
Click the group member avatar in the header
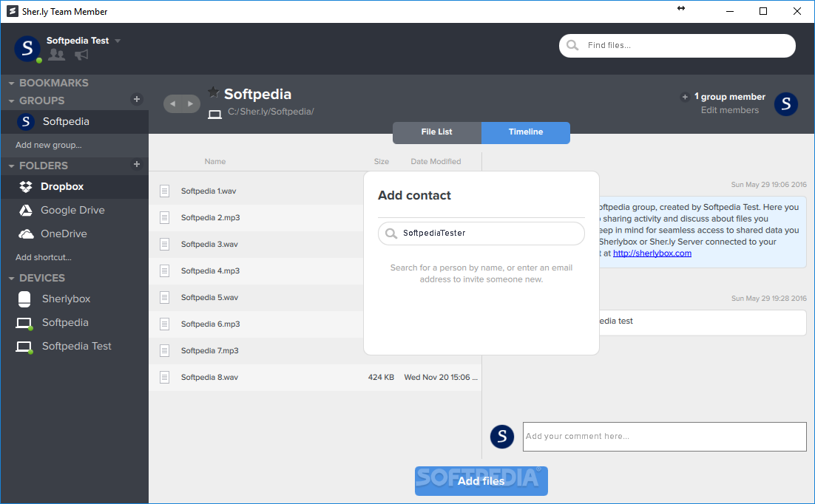click(786, 104)
